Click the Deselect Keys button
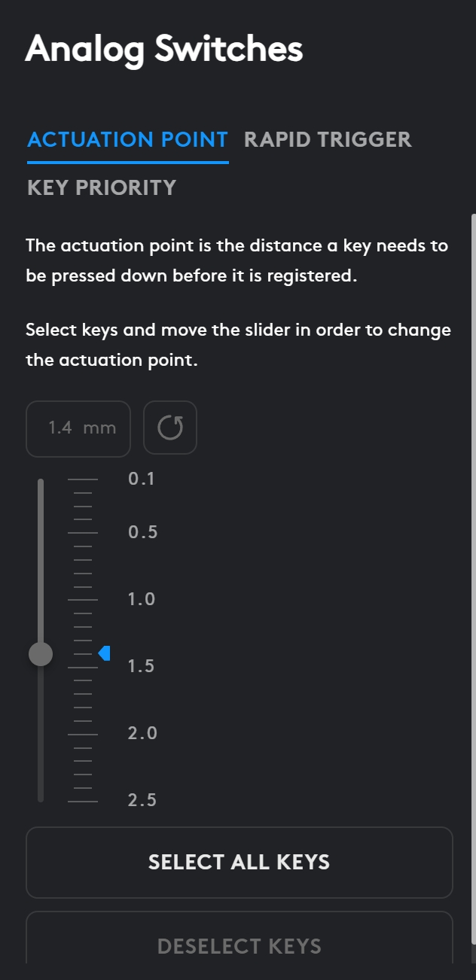 (x=240, y=945)
